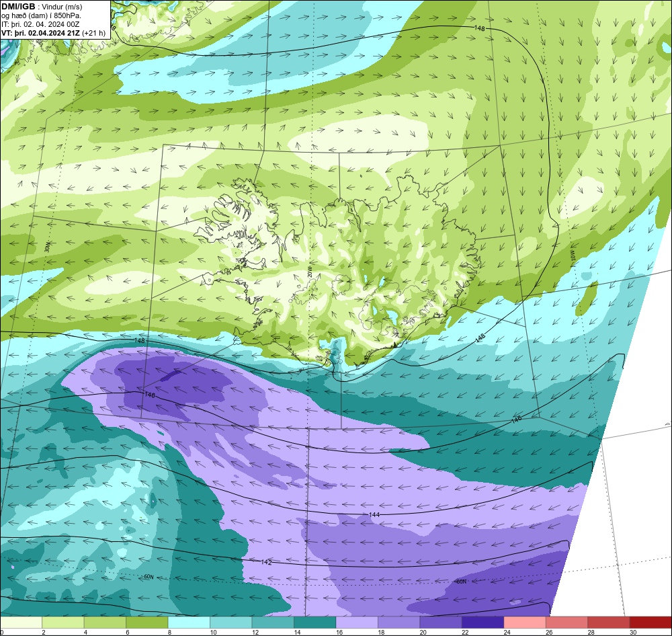The width and height of the screenshot is (672, 636).
Task: Click the 'og hæð (dam) í 850hPa.' line
Action: tap(41, 16)
